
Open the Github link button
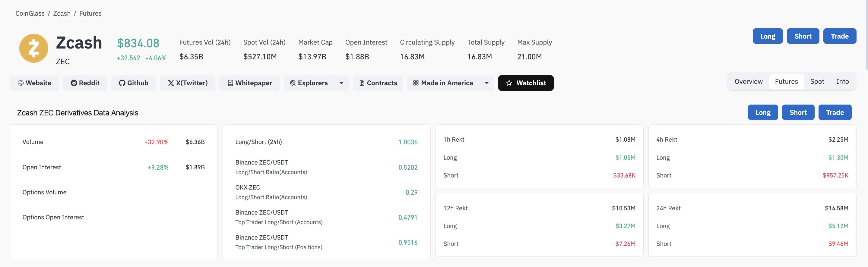(x=133, y=83)
